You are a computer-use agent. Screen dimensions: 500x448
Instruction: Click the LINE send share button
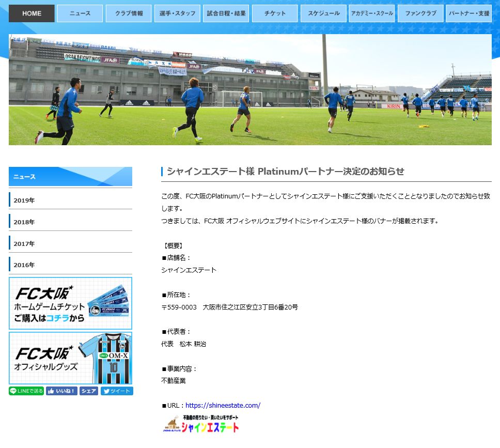click(26, 391)
